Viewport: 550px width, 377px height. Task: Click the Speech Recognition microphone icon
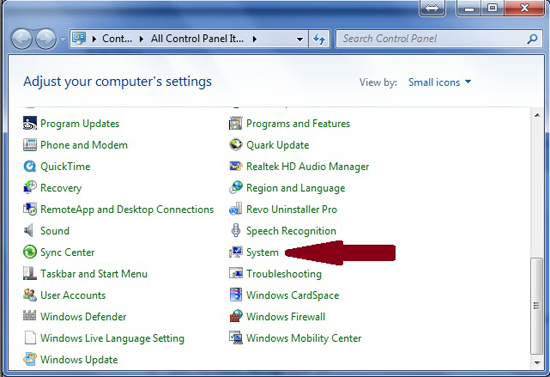pos(236,230)
